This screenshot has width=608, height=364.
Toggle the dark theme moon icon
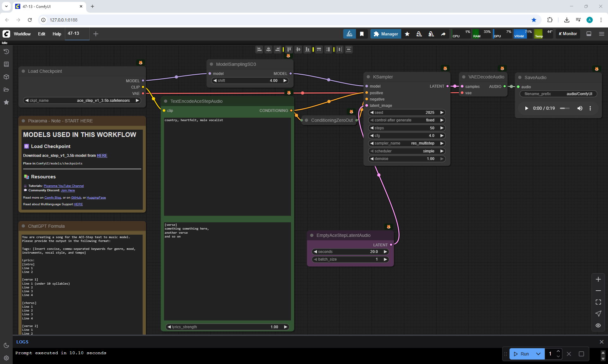coord(6,345)
